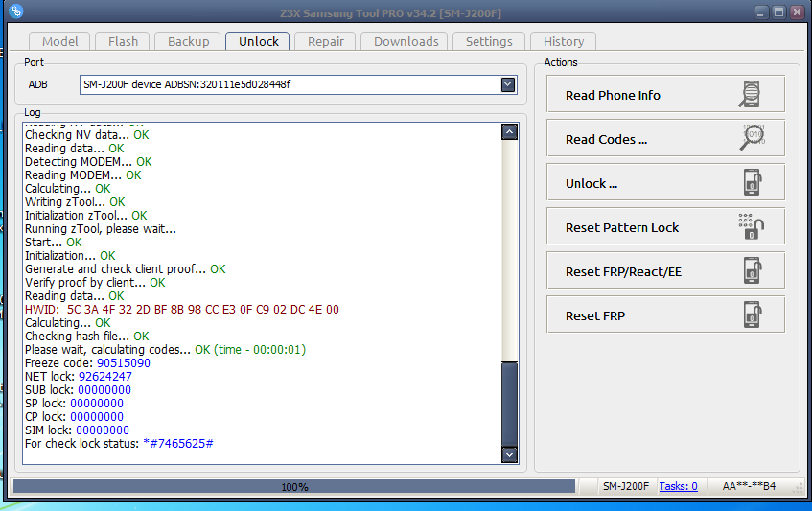Click the Read Codes magnifier icon

752,138
